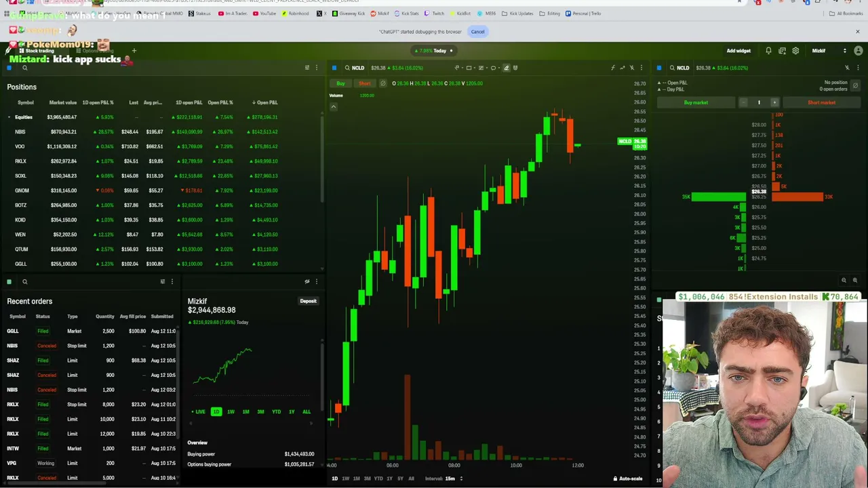Image resolution: width=868 pixels, height=488 pixels.
Task: Click the search icon in the Positions widget
Action: [25, 68]
